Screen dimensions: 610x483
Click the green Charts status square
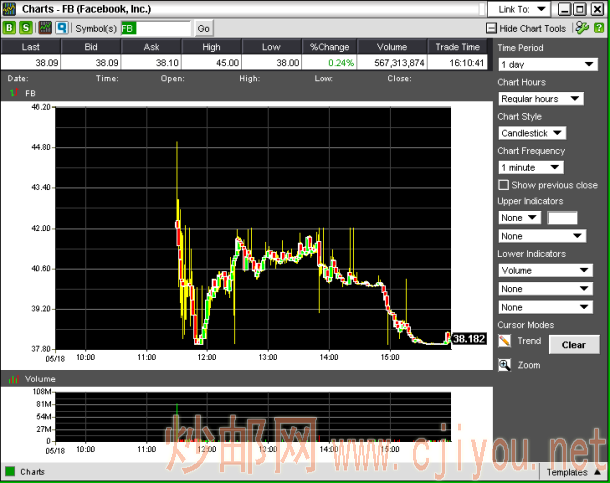pos(10,472)
